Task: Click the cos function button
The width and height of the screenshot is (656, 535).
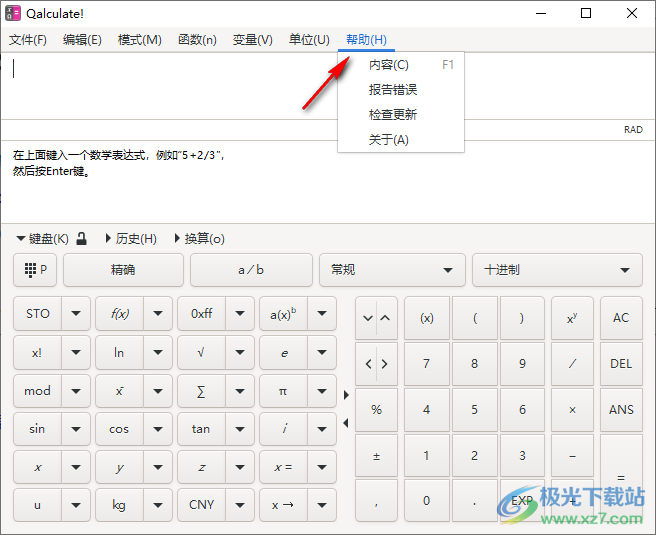Action: coord(119,429)
